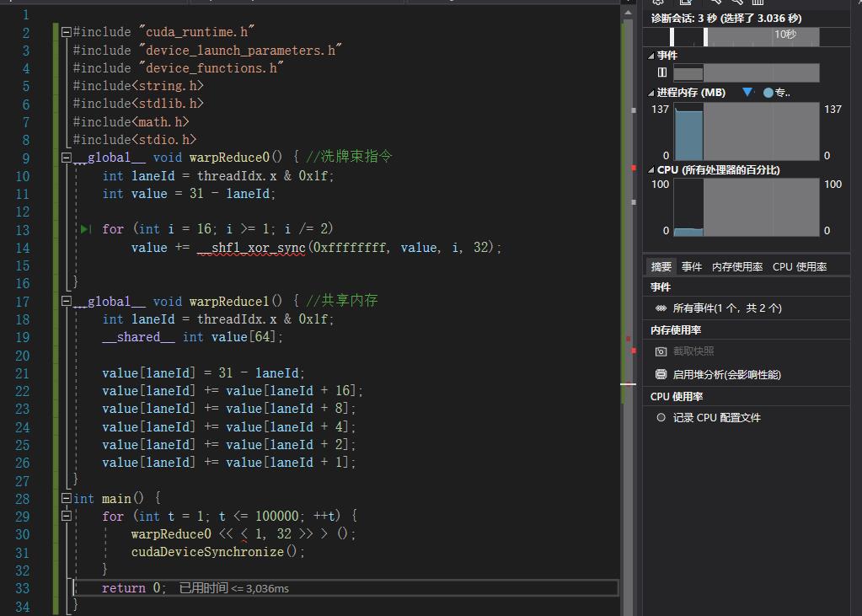Screen dimensions: 862x616
Task: Click the warpReduce0 function name on line 9
Action: (x=229, y=158)
